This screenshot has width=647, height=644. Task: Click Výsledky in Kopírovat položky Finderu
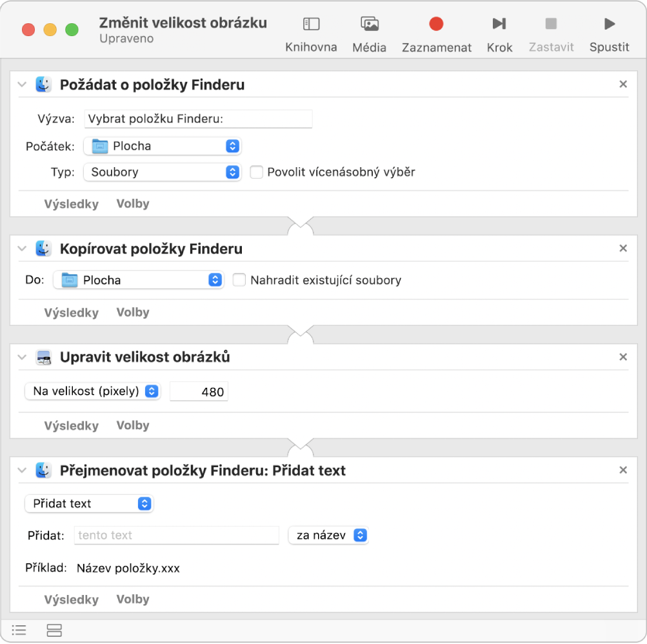[71, 313]
